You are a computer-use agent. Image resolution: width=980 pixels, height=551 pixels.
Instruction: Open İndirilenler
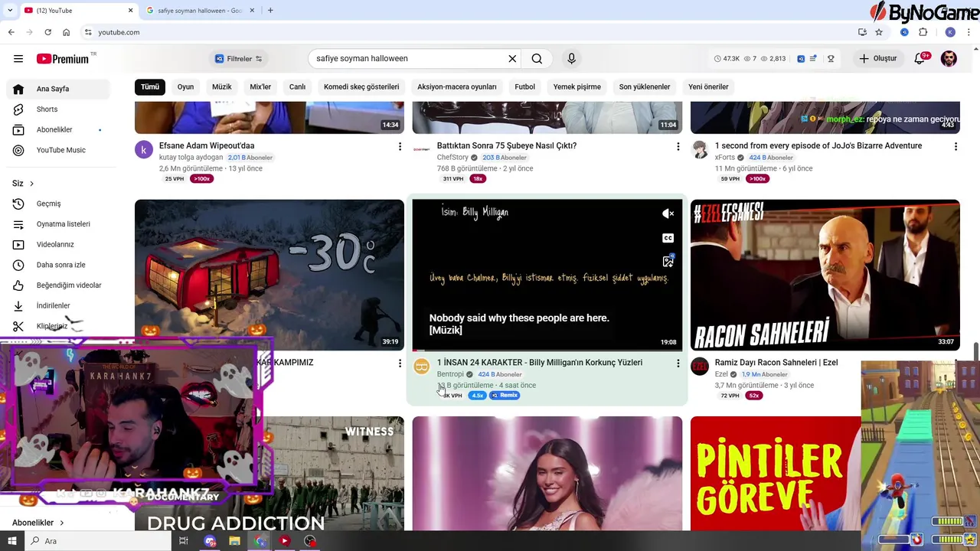coord(58,305)
